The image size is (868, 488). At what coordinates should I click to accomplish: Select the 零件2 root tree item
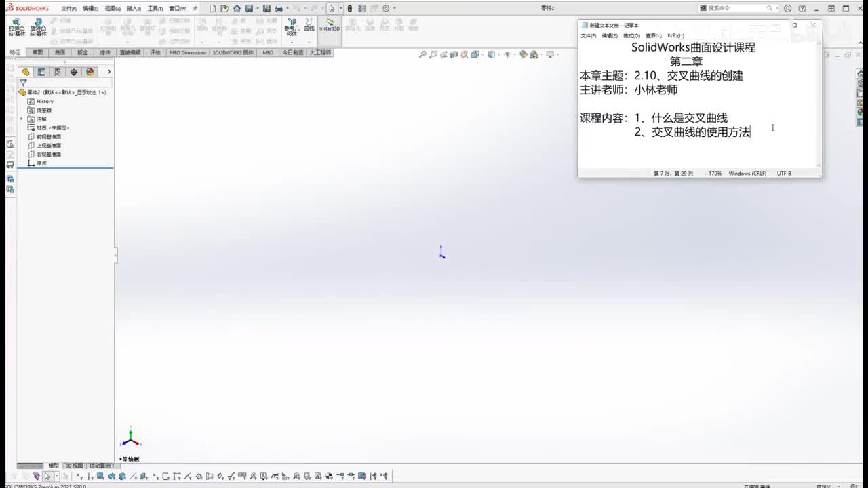pyautogui.click(x=62, y=92)
